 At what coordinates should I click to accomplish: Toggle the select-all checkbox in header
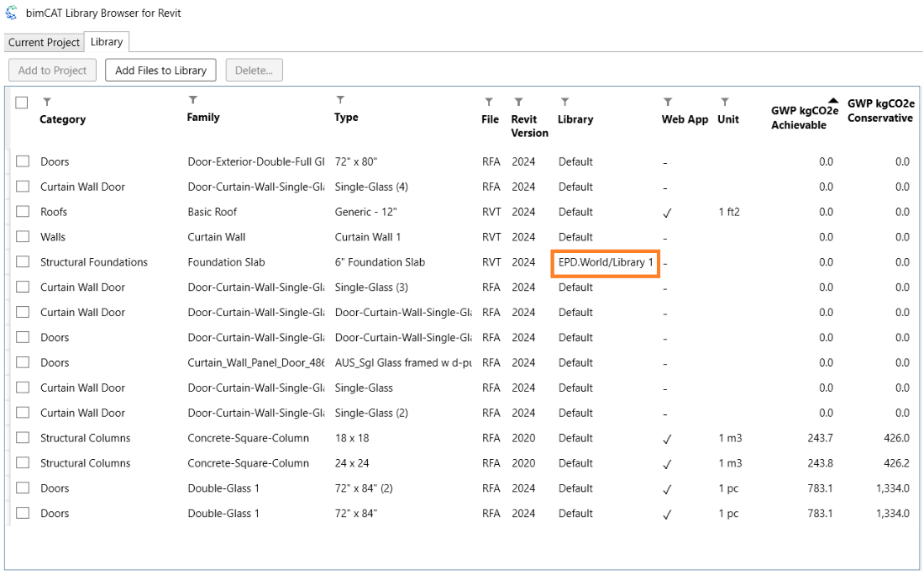[22, 103]
